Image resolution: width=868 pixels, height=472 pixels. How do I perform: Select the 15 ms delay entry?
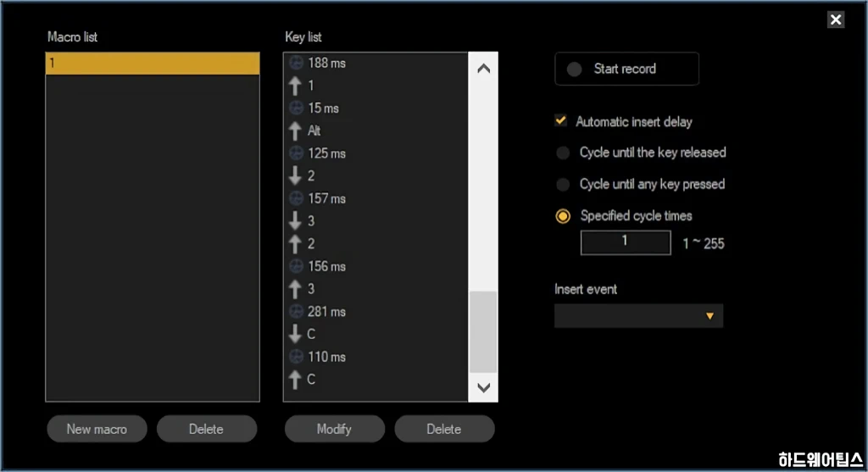376,108
